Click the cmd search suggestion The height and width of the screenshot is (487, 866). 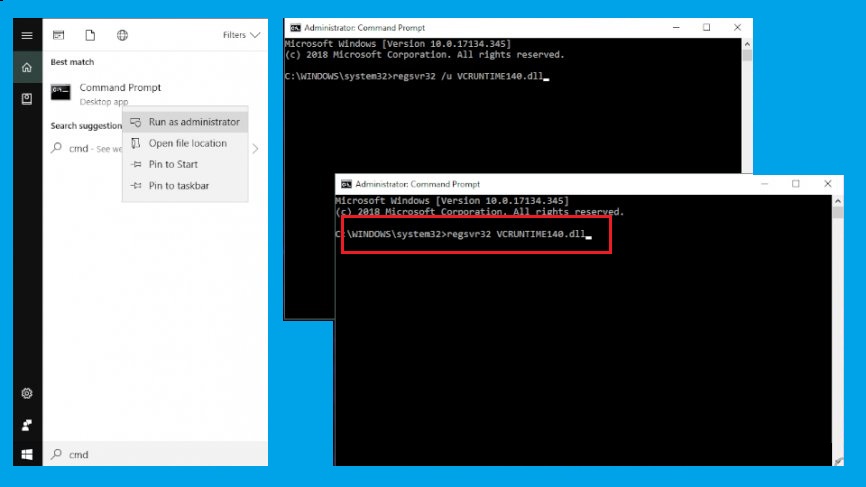[x=86, y=149]
